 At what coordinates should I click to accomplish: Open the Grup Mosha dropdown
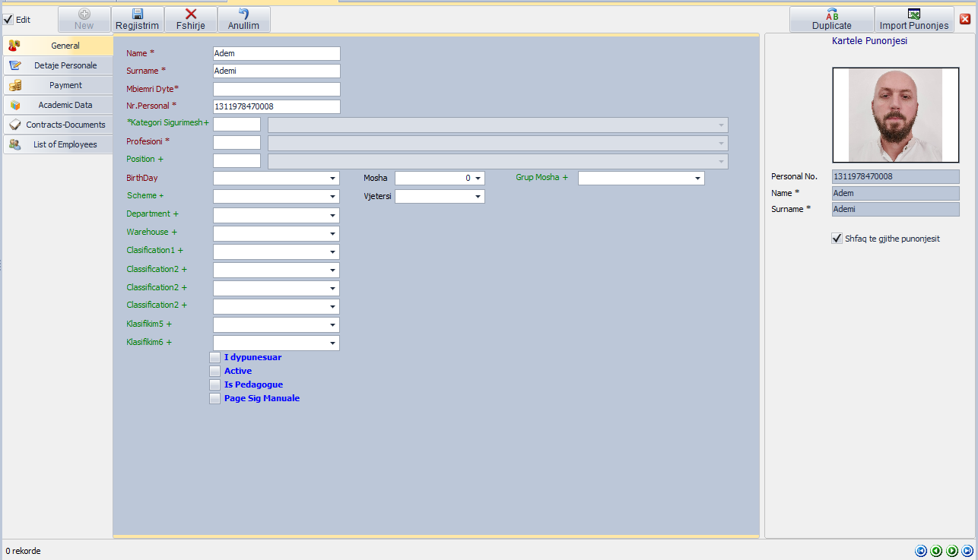click(697, 179)
